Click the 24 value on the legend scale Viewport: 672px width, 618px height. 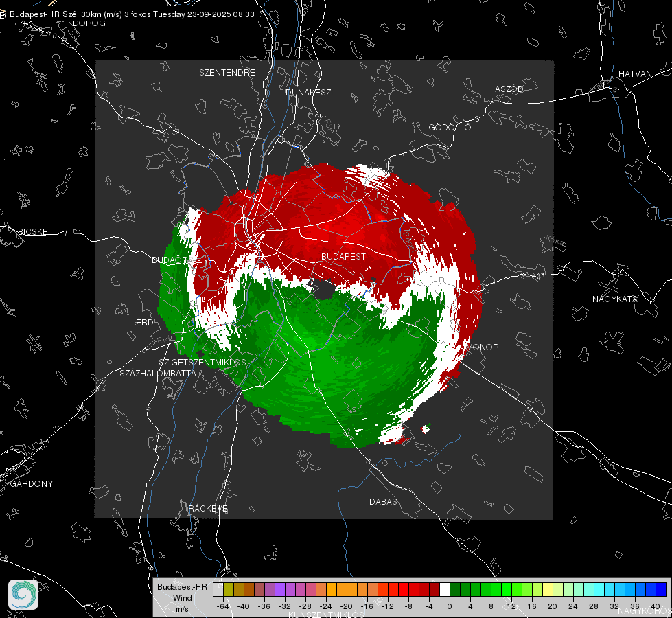tap(573, 606)
